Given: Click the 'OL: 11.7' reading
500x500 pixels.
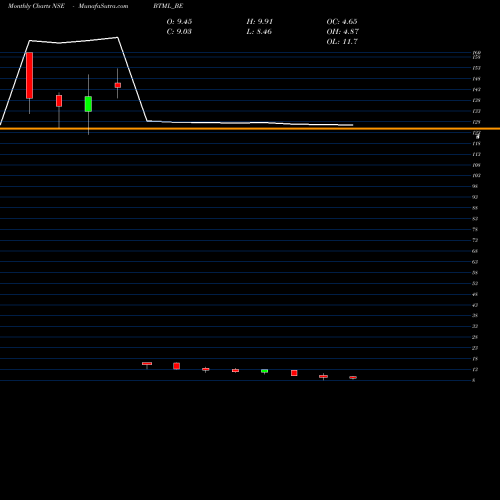Looking at the screenshot, I should click(x=342, y=42).
